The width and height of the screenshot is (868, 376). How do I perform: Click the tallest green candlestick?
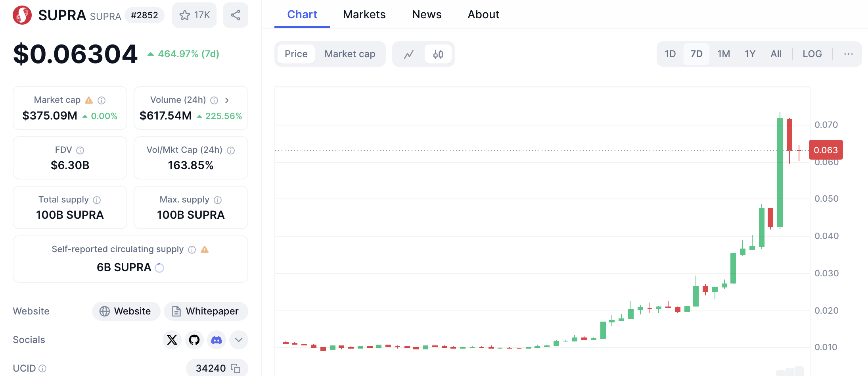[780, 171]
